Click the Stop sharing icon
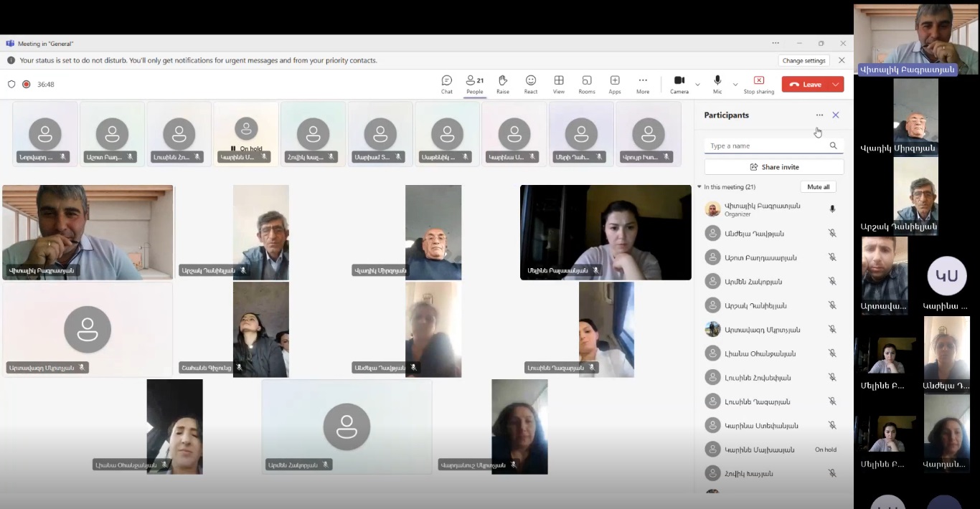This screenshot has height=509, width=980. tap(759, 80)
